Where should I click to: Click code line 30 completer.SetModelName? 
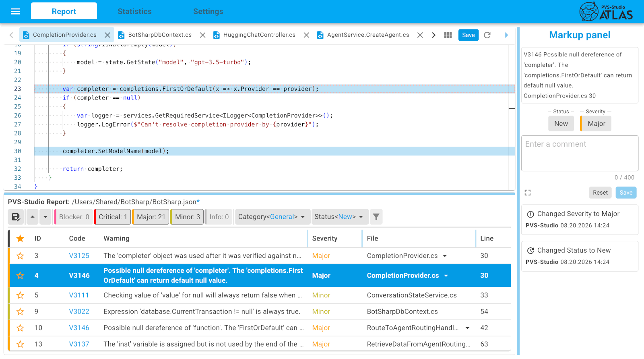click(275, 151)
